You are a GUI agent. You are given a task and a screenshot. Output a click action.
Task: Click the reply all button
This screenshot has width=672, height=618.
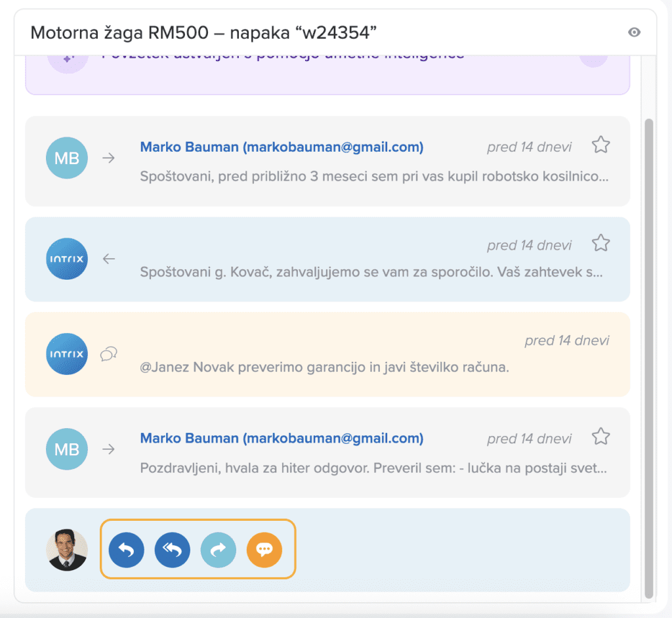172,550
